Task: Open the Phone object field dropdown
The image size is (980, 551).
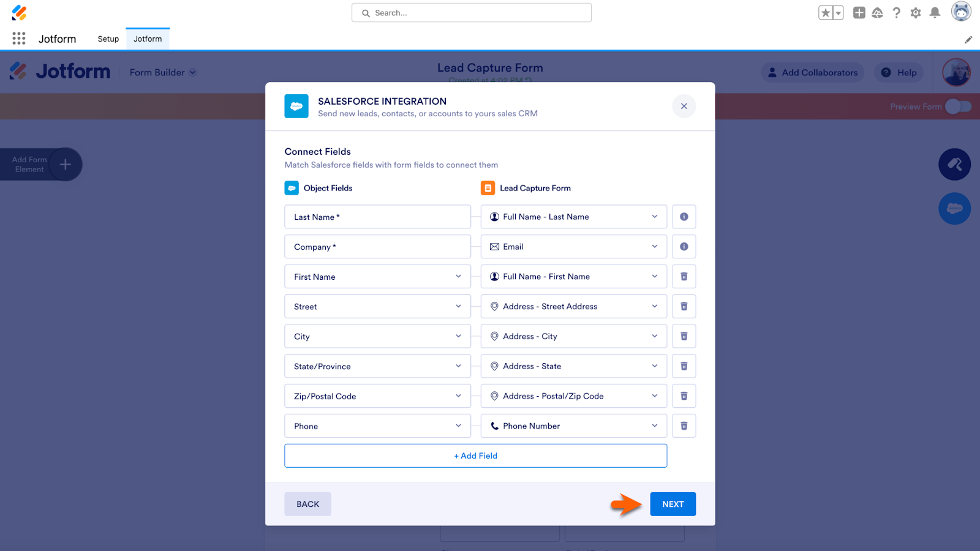Action: coord(377,426)
